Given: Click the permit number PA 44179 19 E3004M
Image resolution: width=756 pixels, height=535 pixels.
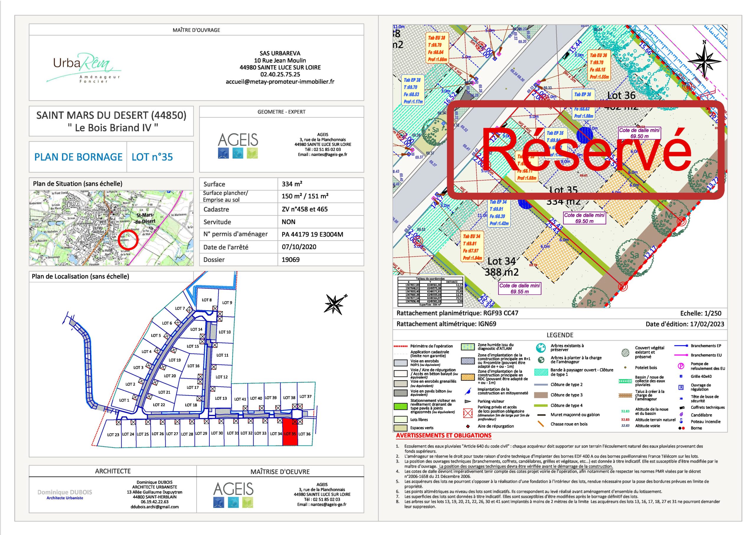Looking at the screenshot, I should click(x=312, y=235).
